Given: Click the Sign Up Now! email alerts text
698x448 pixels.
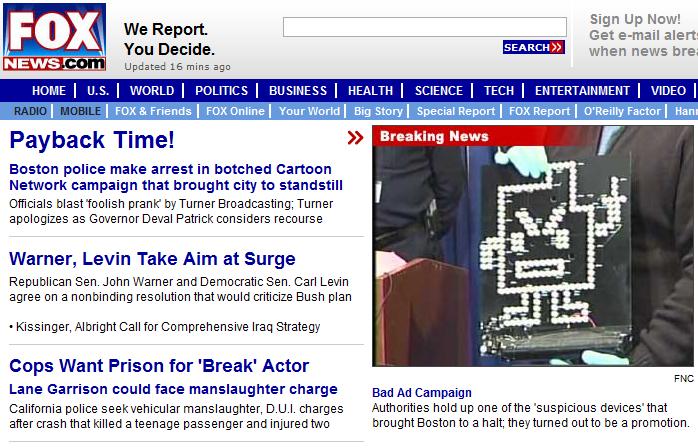Looking at the screenshot, I should pos(643,35).
